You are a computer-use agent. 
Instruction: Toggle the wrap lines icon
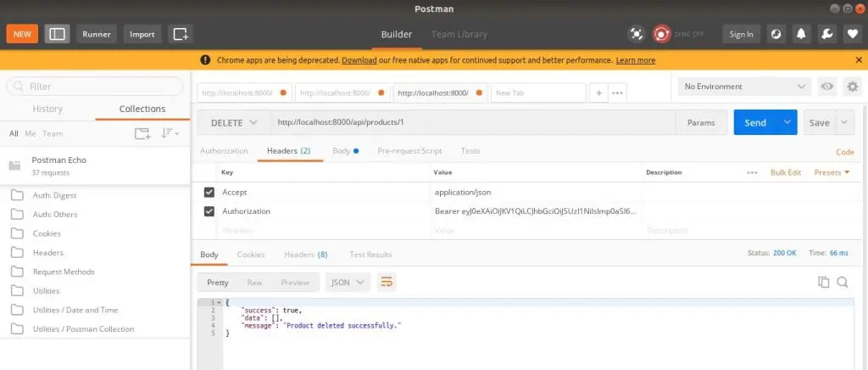click(x=387, y=283)
